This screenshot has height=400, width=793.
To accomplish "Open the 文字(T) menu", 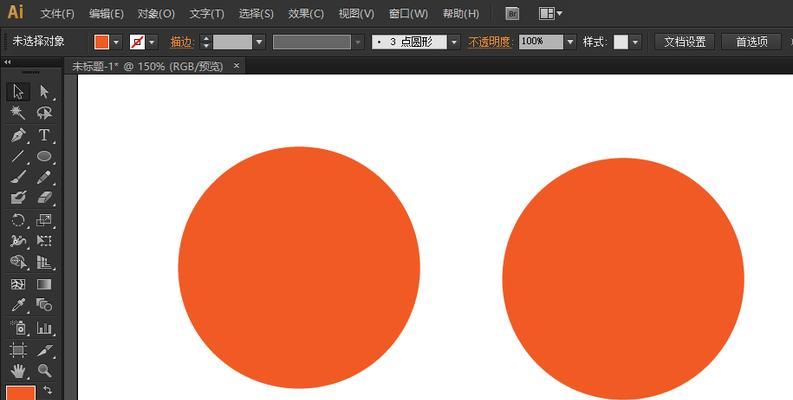I will point(207,14).
